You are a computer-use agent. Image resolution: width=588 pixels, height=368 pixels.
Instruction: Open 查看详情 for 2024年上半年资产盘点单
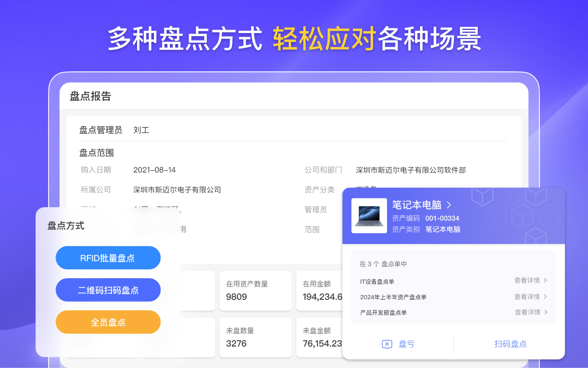pos(527,297)
